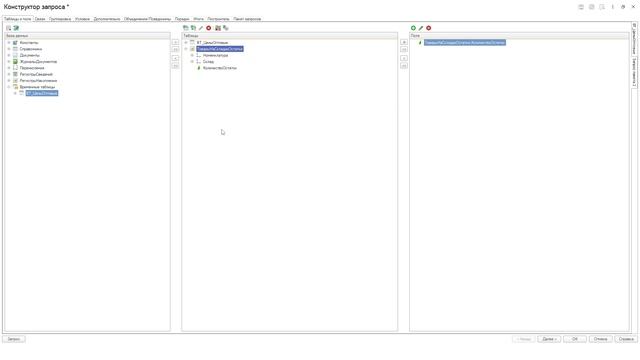This screenshot has width=640, height=360.
Task: Click the Отмена button
Action: coord(600,339)
